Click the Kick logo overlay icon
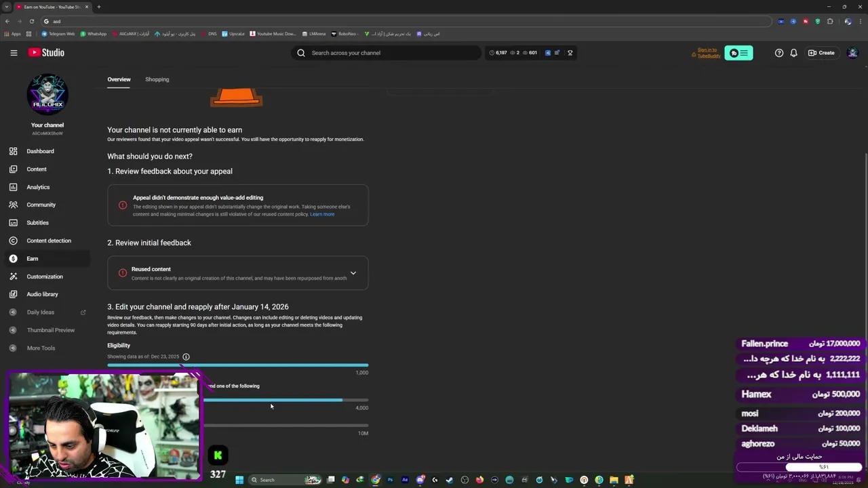The width and height of the screenshot is (868, 488). click(218, 455)
